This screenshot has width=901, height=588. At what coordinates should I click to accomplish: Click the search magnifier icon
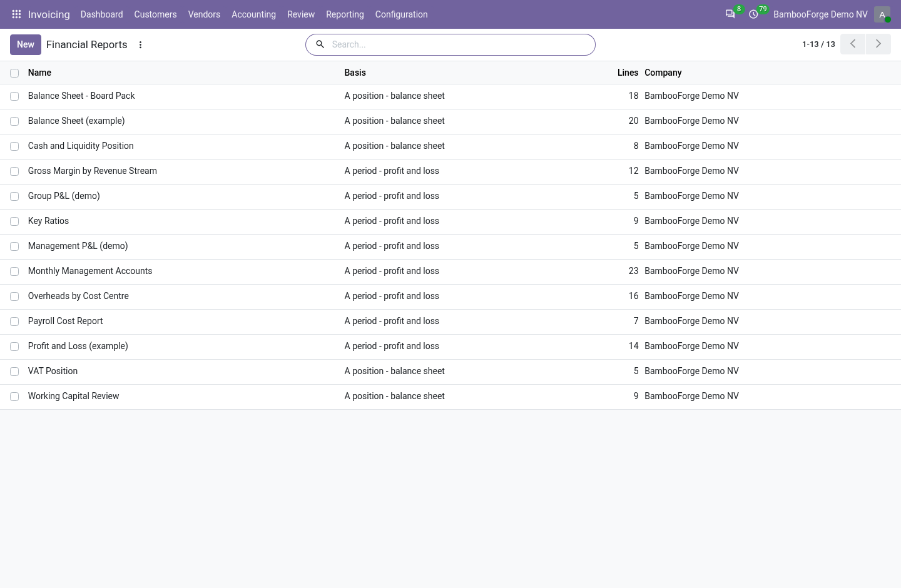(x=320, y=44)
